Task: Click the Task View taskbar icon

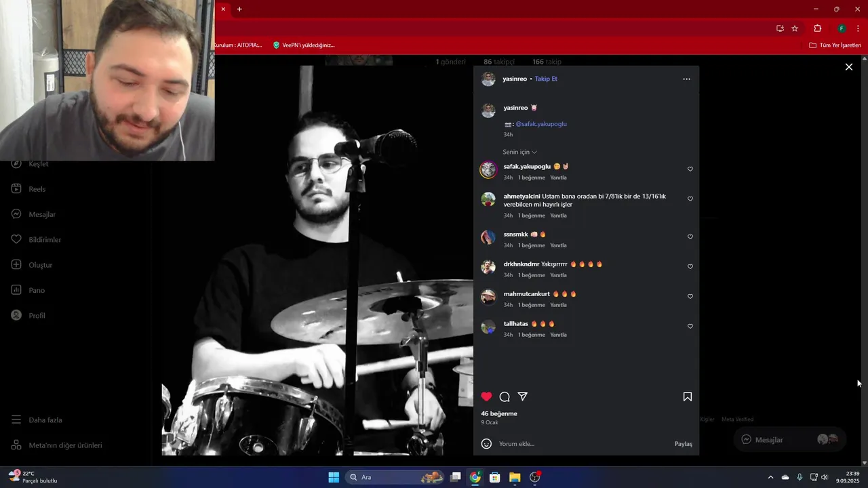Action: tap(456, 477)
